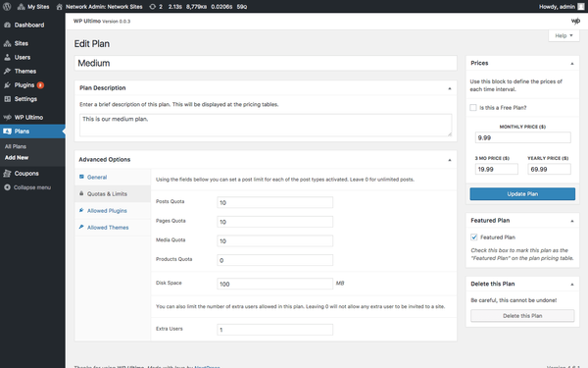Click the Sites sidebar icon
588x368 pixels.
click(7, 43)
